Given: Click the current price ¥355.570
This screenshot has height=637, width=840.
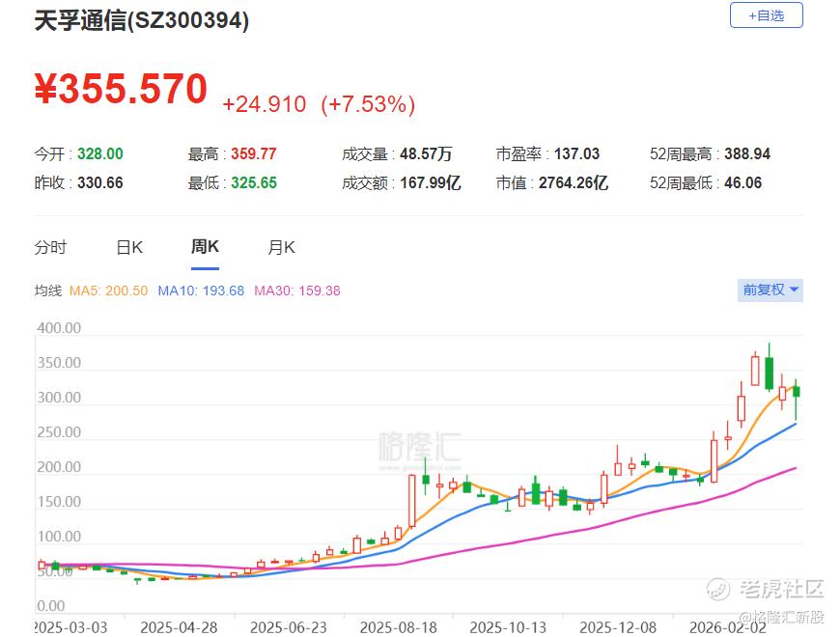Looking at the screenshot, I should (x=121, y=89).
